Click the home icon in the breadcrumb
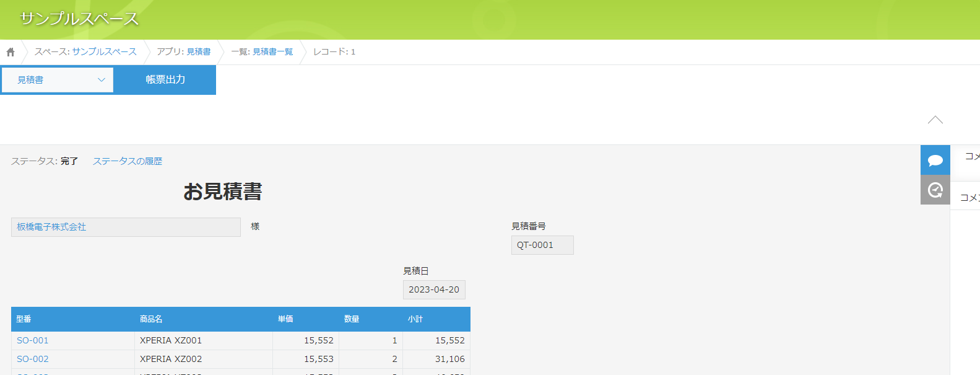Image resolution: width=980 pixels, height=375 pixels. [11, 52]
